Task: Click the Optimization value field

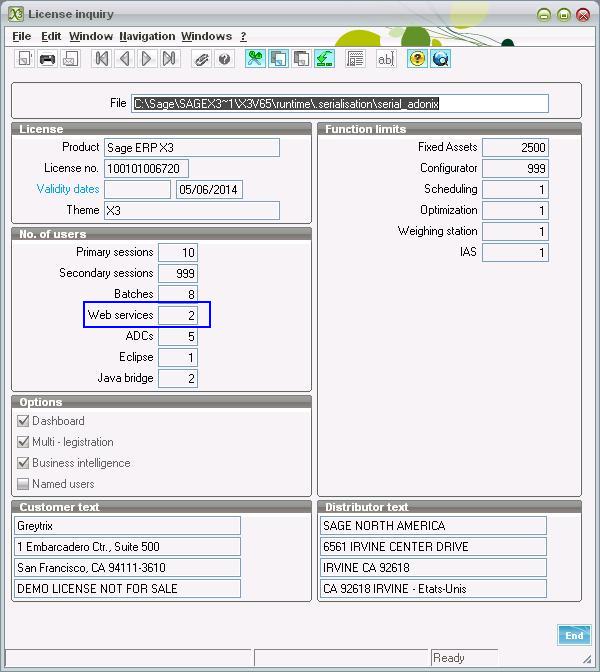Action: pyautogui.click(x=515, y=210)
